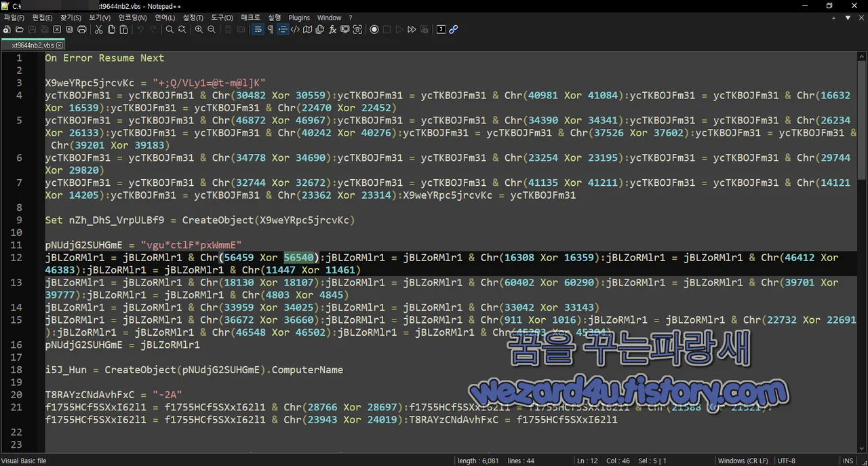This screenshot has height=466, width=868.
Task: Click the Close All documents icon
Action: 69,30
